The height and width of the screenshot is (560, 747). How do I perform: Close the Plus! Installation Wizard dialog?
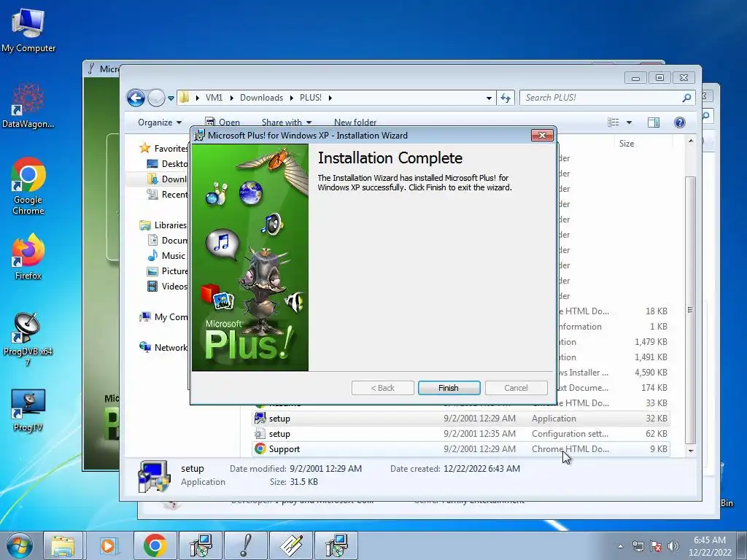[x=542, y=135]
